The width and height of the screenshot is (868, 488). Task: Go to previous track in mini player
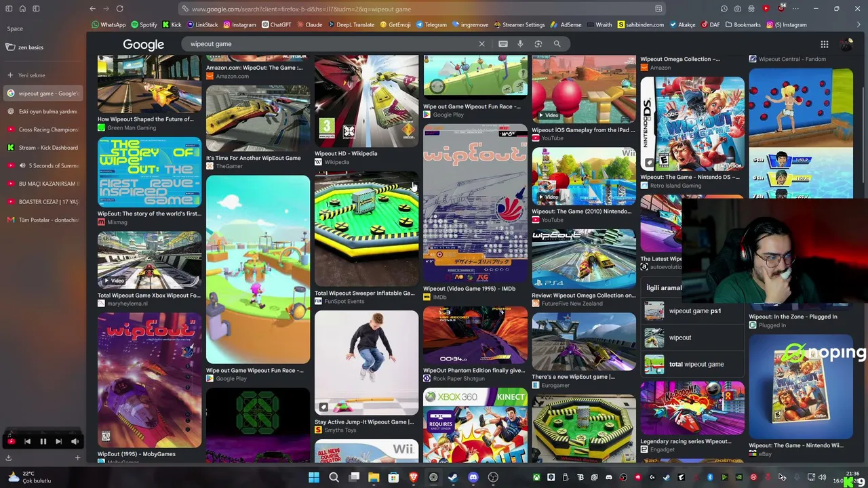coord(27,442)
